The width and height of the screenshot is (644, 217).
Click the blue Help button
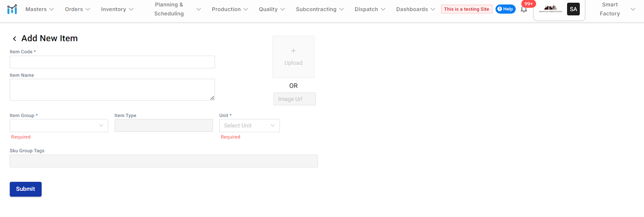[x=505, y=9]
